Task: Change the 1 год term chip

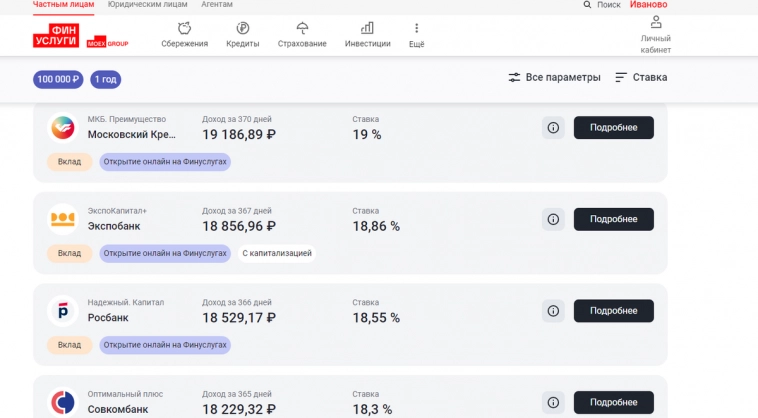Action: click(106, 79)
